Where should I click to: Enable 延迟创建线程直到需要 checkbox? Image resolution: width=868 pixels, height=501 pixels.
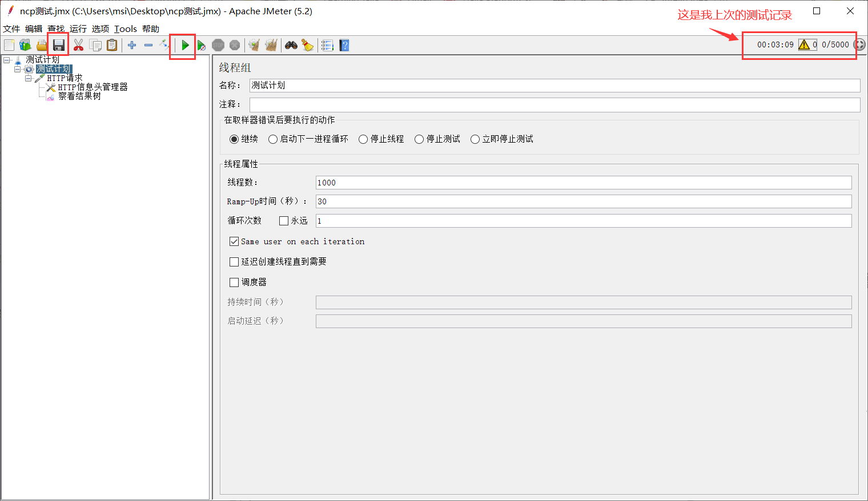tap(234, 262)
